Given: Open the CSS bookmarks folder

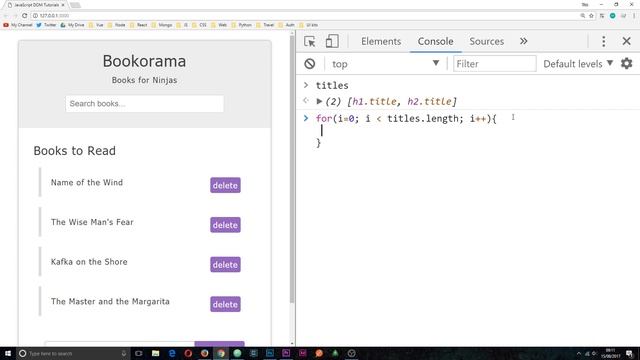Looking at the screenshot, I should pyautogui.click(x=199, y=25).
